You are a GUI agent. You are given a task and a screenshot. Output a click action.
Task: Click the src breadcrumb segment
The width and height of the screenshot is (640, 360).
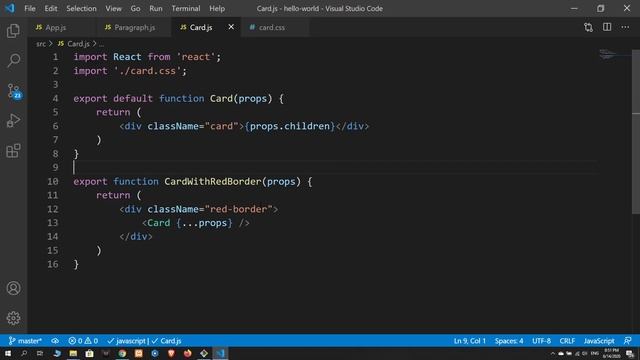(41, 44)
